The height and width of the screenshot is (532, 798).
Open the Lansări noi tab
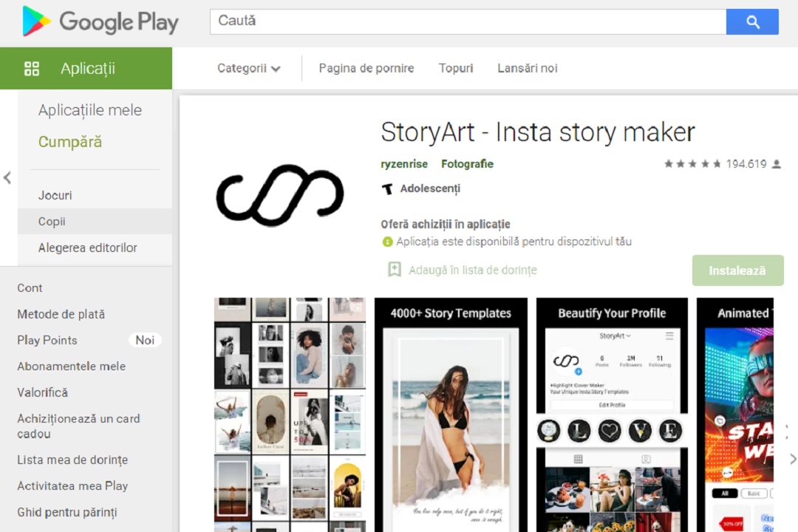click(x=528, y=68)
